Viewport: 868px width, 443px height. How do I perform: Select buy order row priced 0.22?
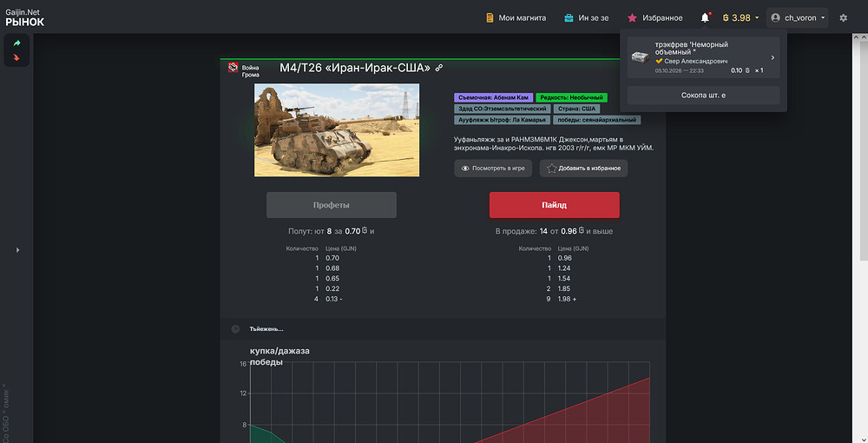326,288
